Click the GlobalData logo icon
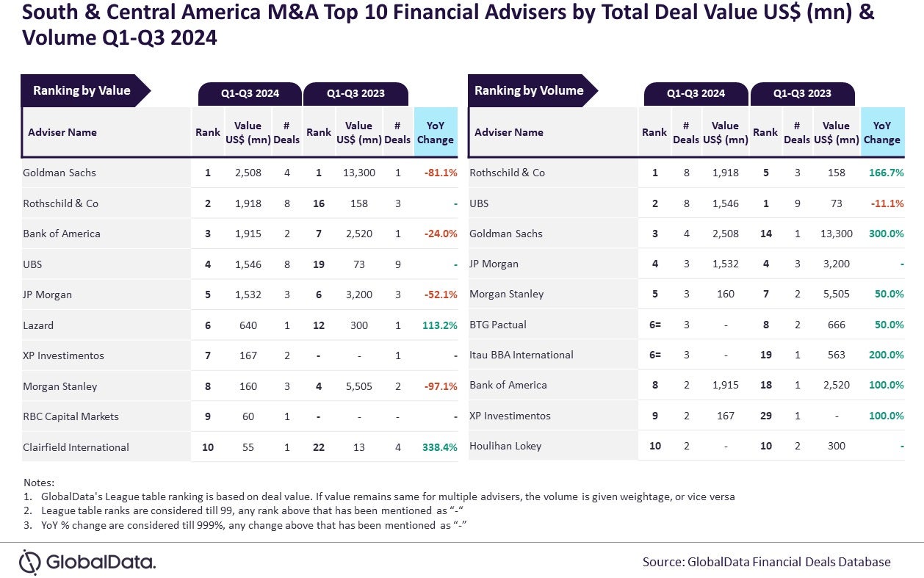The image size is (924, 578). pyautogui.click(x=30, y=562)
